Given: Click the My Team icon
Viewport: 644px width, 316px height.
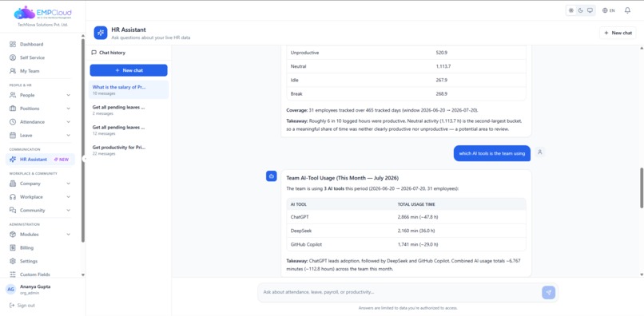Looking at the screenshot, I should click(x=13, y=71).
